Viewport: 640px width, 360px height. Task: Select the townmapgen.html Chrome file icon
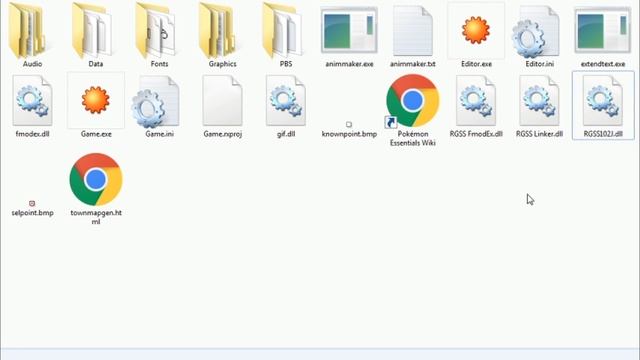click(96, 179)
